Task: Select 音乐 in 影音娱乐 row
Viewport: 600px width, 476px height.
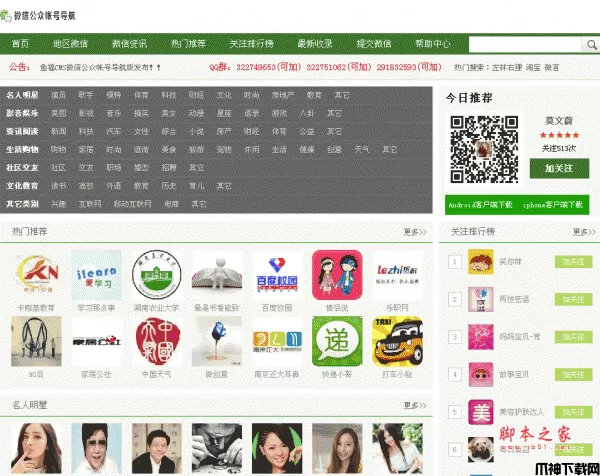Action: coord(114,113)
